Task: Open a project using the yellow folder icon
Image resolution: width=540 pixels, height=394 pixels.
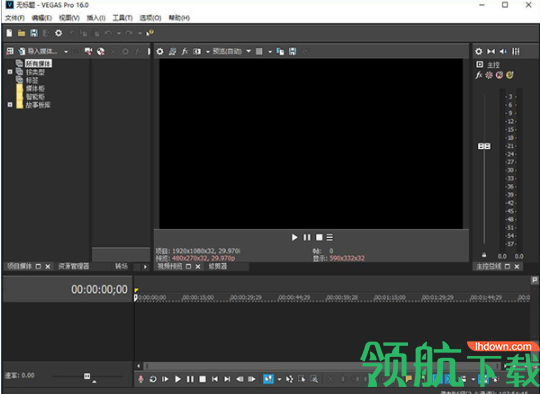Action: point(21,33)
